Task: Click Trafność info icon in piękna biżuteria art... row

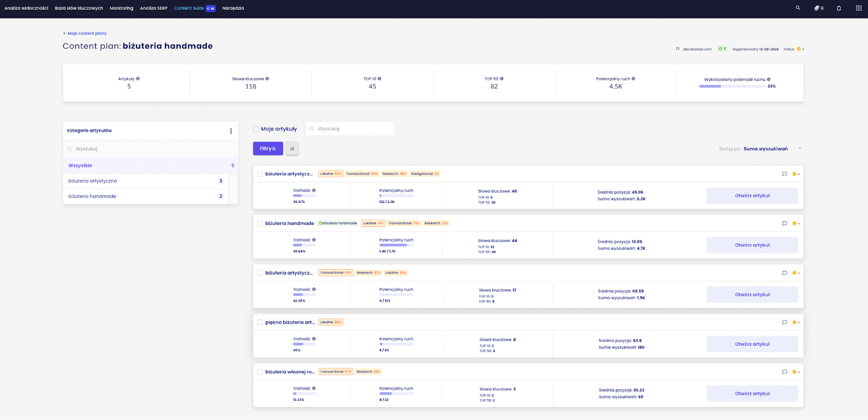Action: [x=314, y=339]
